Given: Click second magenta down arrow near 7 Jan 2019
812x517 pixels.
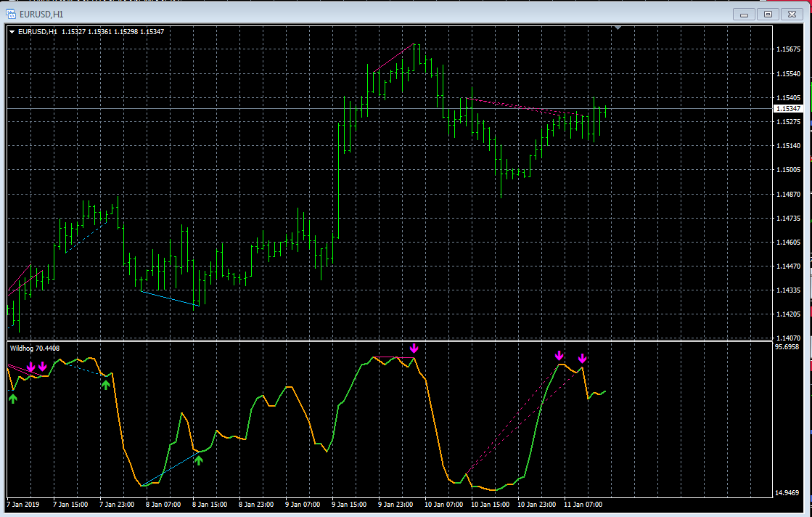Looking at the screenshot, I should 43,367.
